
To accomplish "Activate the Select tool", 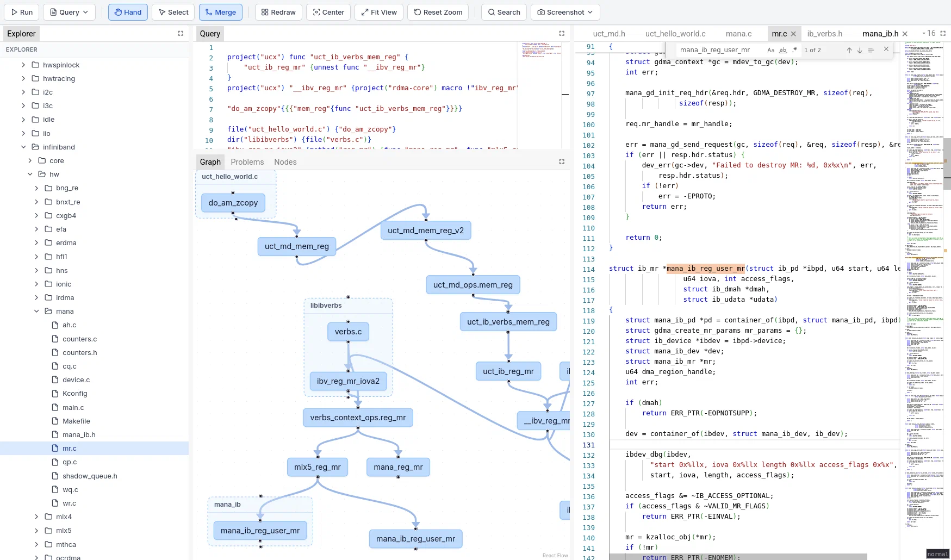I will point(173,12).
